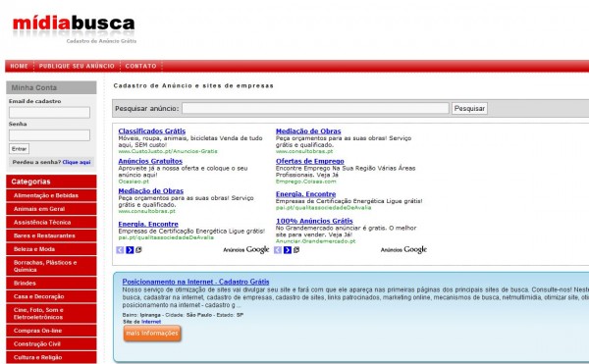Open Mediação de Obras ad in right column
589x364 pixels.
(x=308, y=130)
